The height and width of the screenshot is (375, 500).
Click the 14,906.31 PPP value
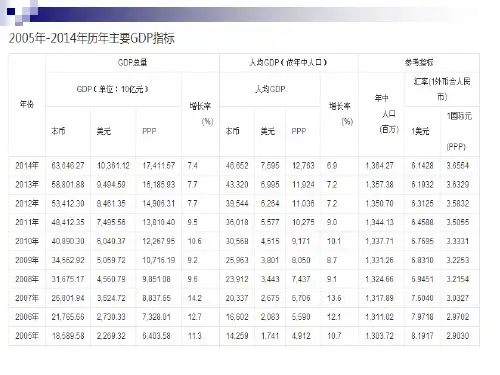click(159, 203)
